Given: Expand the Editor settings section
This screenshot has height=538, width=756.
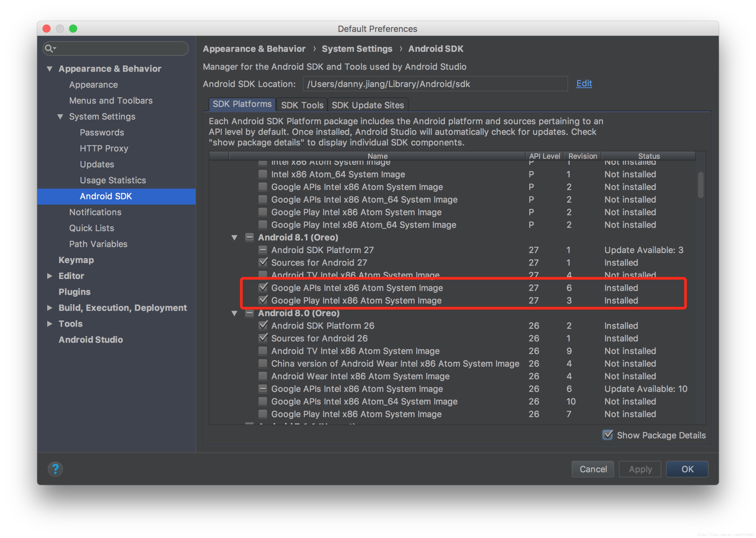Looking at the screenshot, I should pos(50,276).
